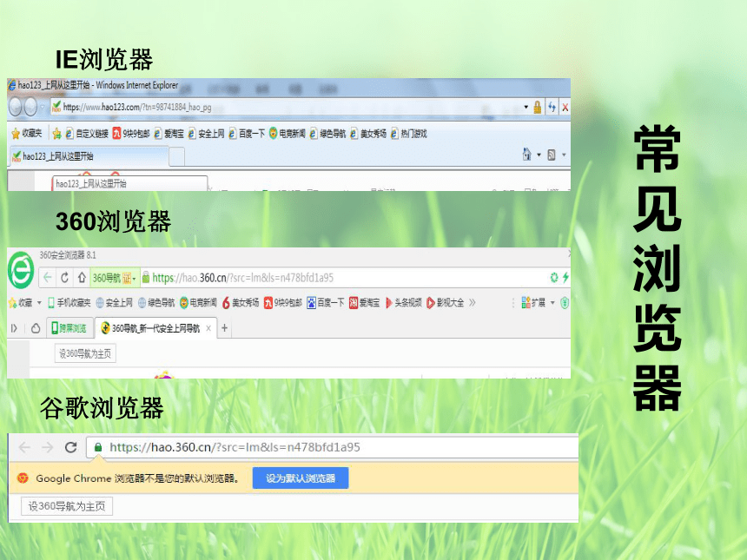Open the IE address bar dropdown arrow

point(526,107)
